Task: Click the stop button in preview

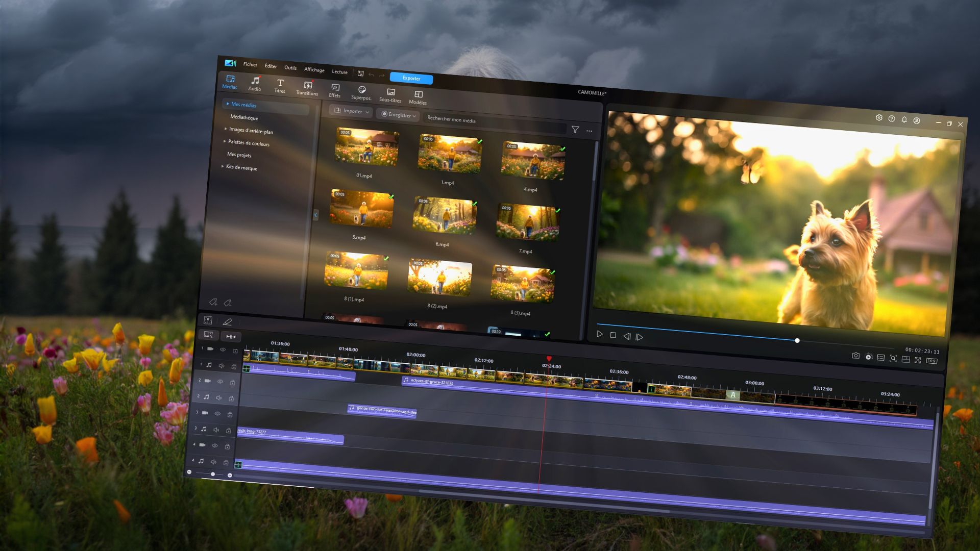Action: point(613,335)
